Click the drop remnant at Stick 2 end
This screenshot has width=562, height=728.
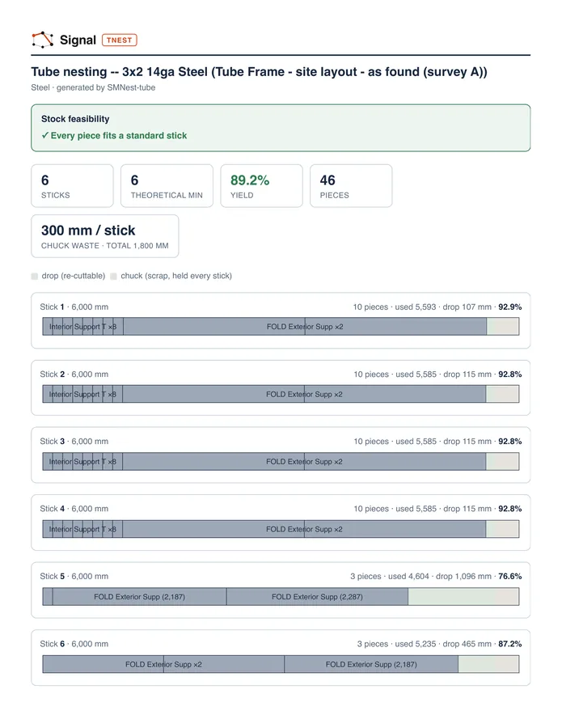click(502, 394)
